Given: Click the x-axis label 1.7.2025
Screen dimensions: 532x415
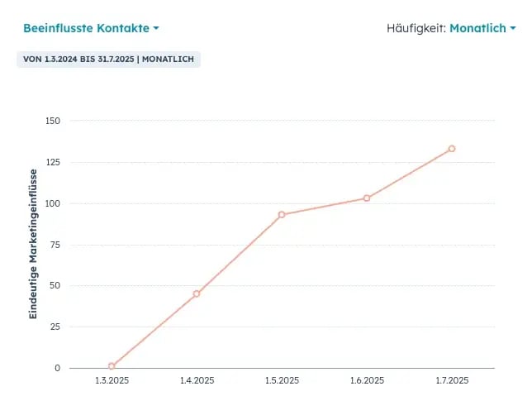Looking at the screenshot, I should tap(452, 381).
